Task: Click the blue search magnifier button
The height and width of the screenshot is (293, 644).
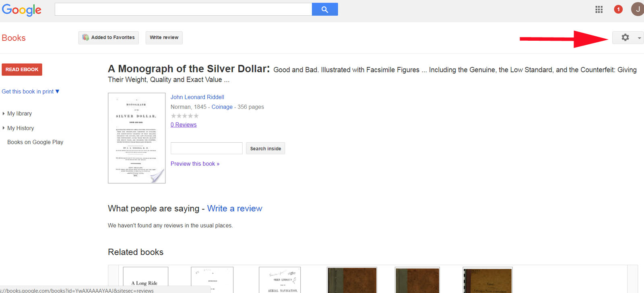Action: point(325,9)
